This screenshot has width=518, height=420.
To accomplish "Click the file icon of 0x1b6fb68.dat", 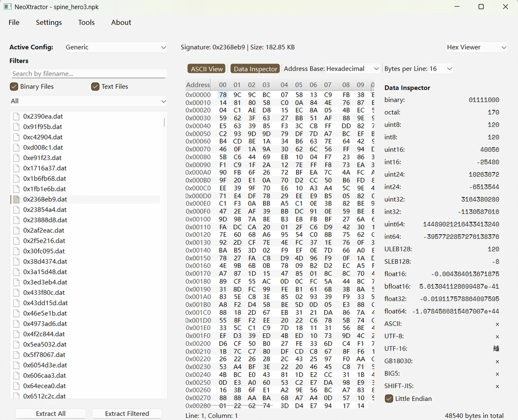I will pyautogui.click(x=16, y=178).
